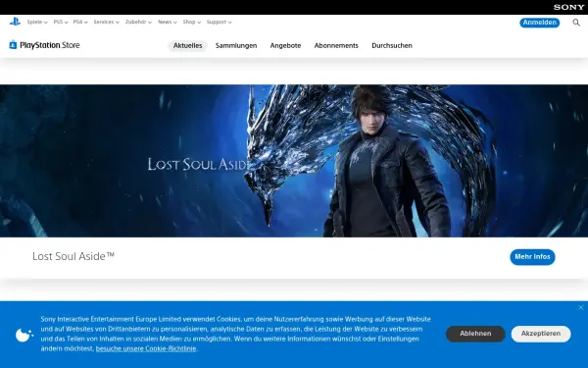
Task: Open the search magnifier icon
Action: (x=576, y=23)
